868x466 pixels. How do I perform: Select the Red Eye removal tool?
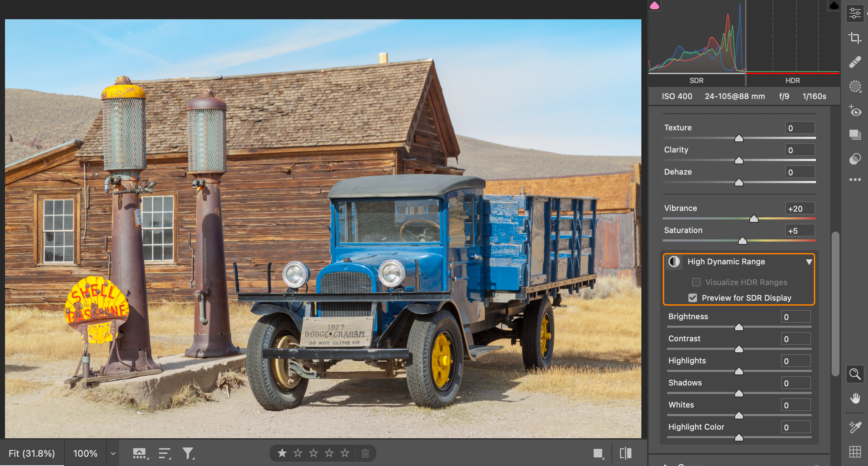pyautogui.click(x=855, y=111)
